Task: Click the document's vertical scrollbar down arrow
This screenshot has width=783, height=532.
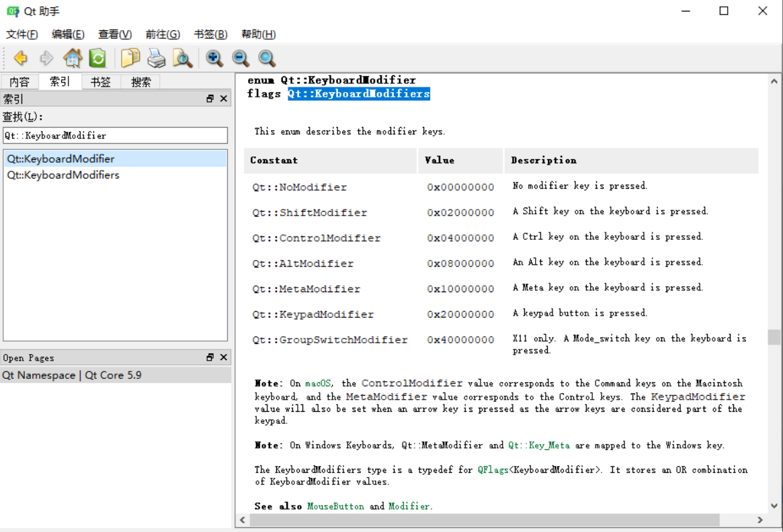Action: (x=774, y=506)
